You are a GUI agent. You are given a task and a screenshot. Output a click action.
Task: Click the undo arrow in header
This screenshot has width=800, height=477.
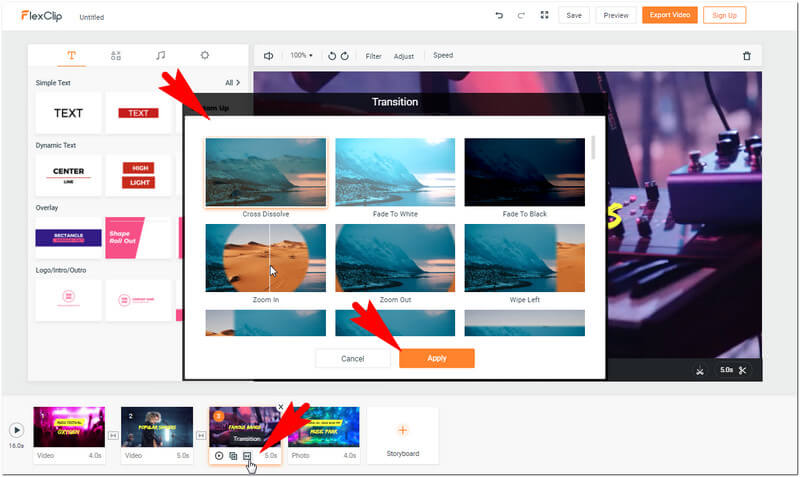[x=499, y=15]
